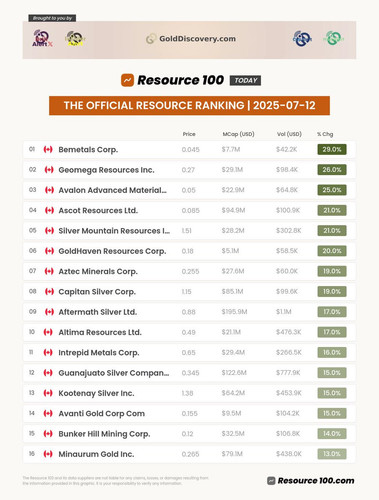Click the official resource ranking date banner
The width and height of the screenshot is (379, 500).
point(189,106)
